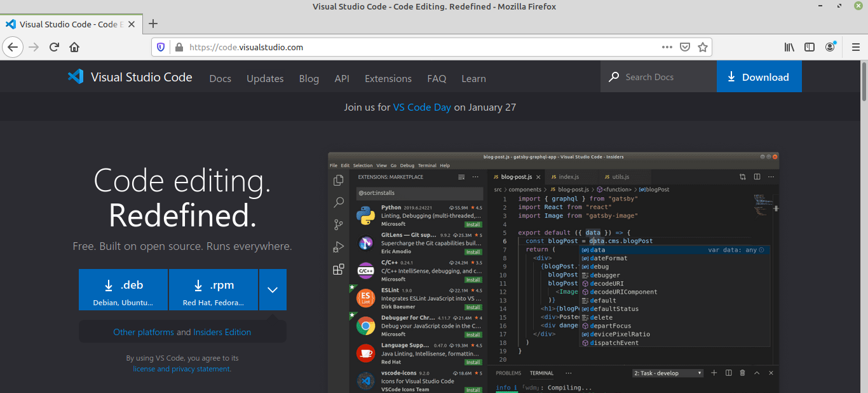Open the privacy statement link
The height and width of the screenshot is (393, 868).
(196, 368)
